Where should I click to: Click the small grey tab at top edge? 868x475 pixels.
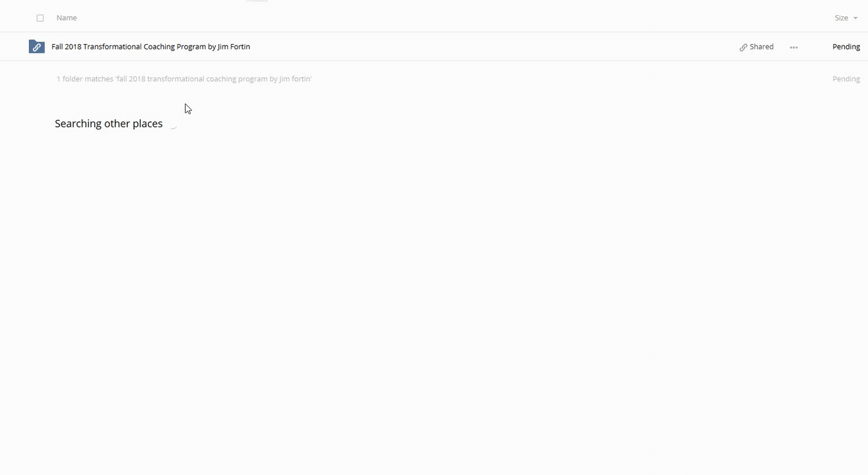click(257, 1)
